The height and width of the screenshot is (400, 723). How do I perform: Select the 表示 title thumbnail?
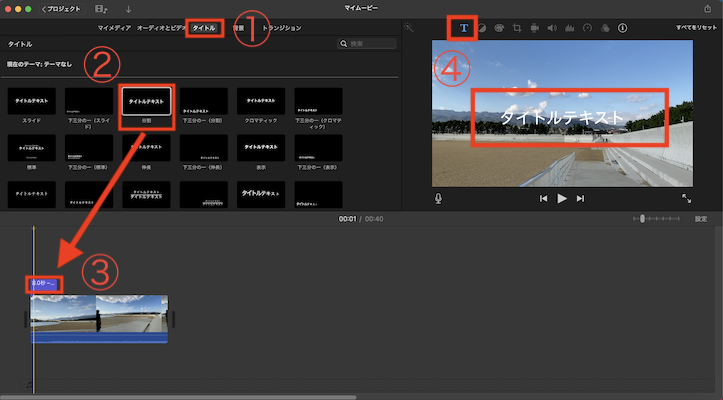click(x=261, y=148)
